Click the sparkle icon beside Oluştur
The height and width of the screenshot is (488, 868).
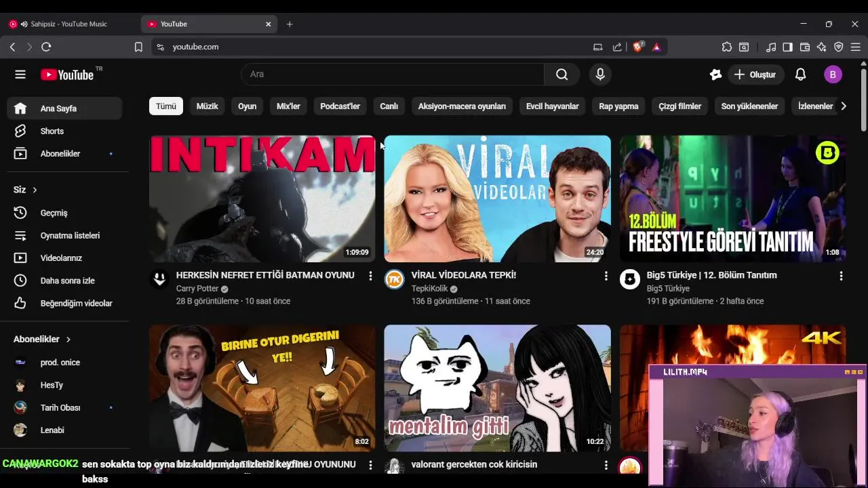click(x=715, y=75)
